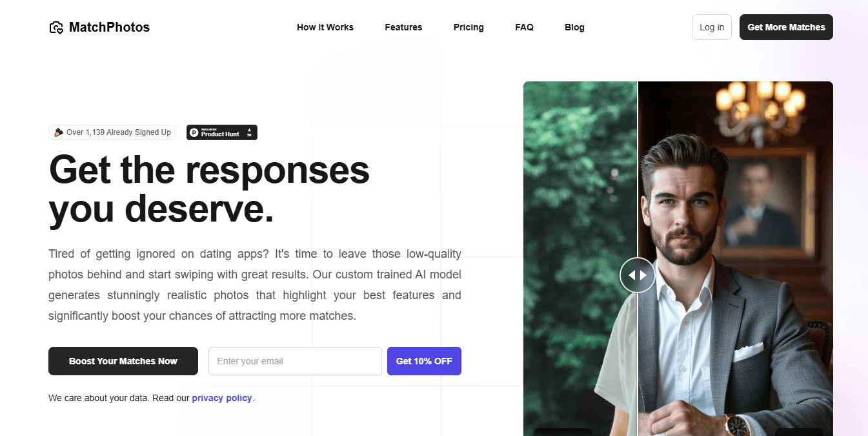868x436 pixels.
Task: Click the left arrow on comparison slider handle
Action: (x=632, y=275)
